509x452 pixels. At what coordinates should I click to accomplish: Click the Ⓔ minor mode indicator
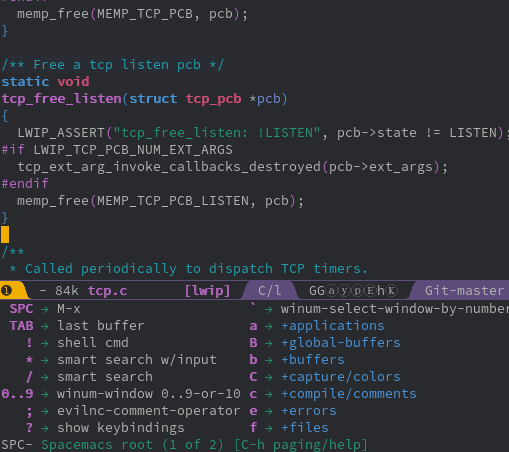tap(370, 291)
